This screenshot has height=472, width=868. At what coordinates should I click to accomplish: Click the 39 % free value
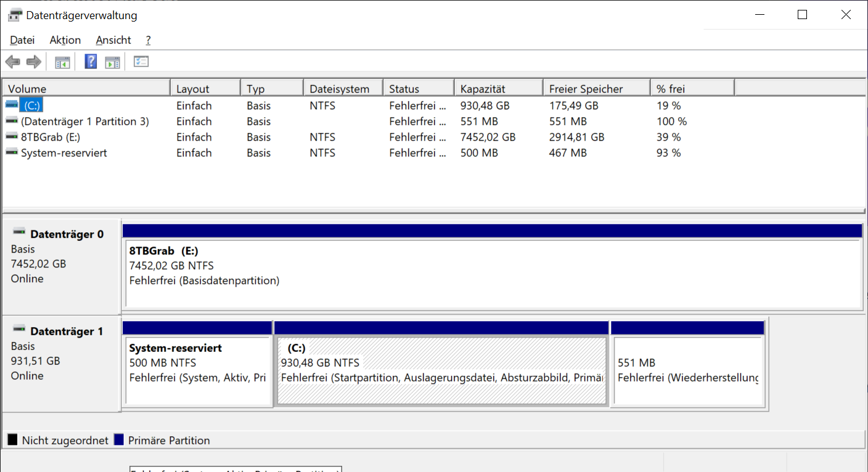pyautogui.click(x=669, y=137)
